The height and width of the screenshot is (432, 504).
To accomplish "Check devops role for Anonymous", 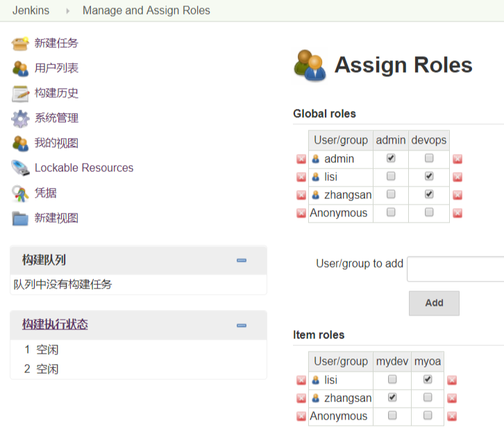I will click(x=429, y=211).
